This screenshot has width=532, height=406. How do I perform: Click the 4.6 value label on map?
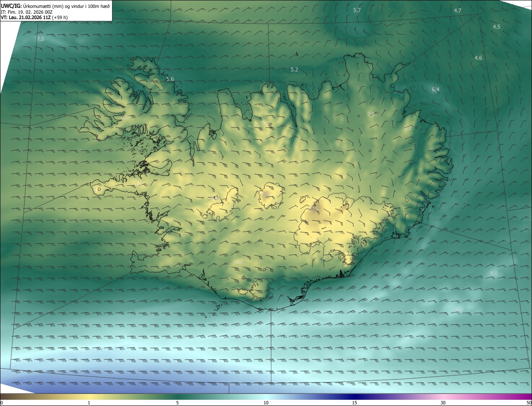click(478, 58)
